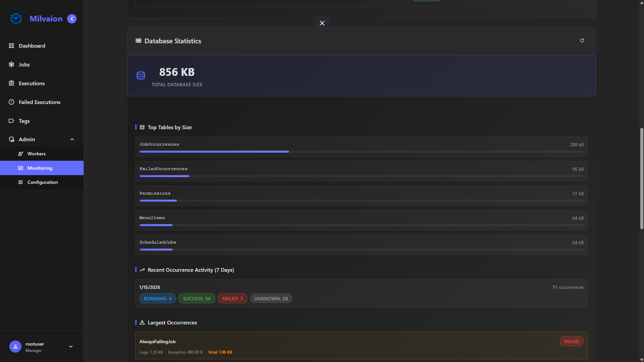
Task: Select the Monitoring menu item
Action: click(40, 168)
